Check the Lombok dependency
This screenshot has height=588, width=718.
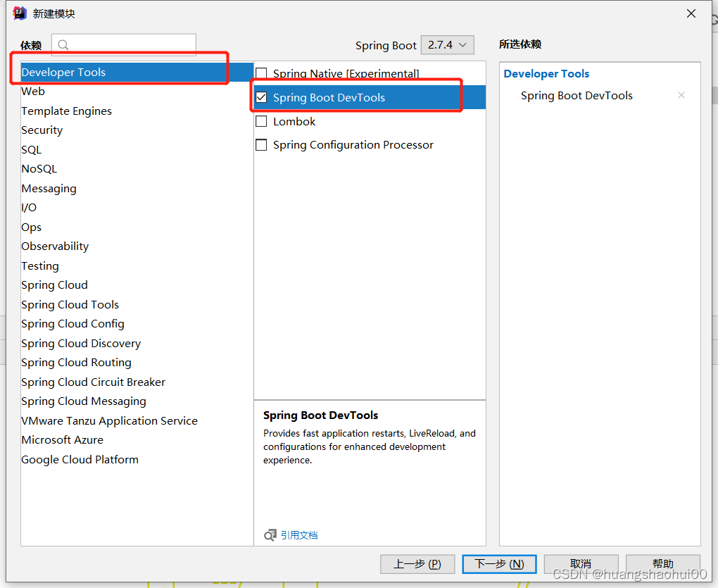pos(261,121)
